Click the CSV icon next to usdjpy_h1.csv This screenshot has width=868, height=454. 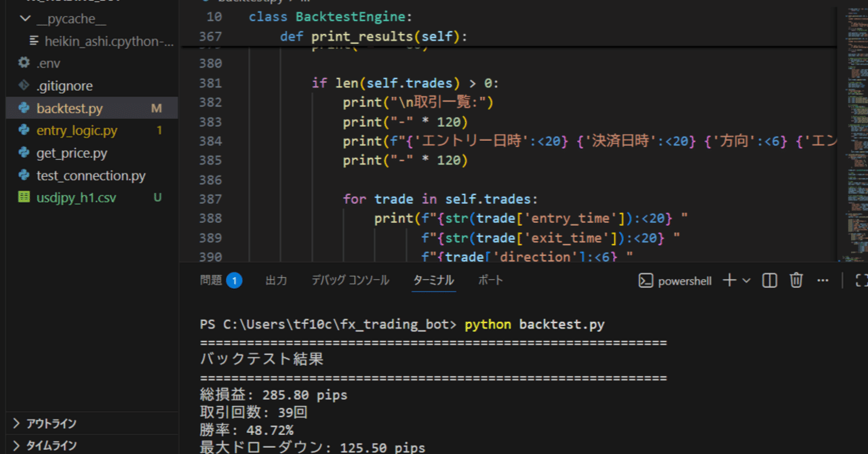coord(24,197)
